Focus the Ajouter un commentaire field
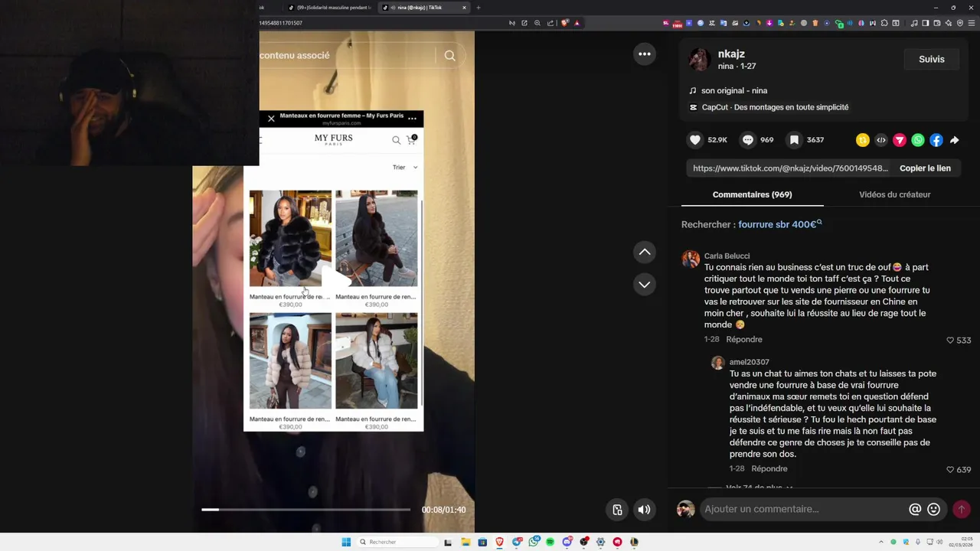The width and height of the screenshot is (980, 551). tap(802, 509)
